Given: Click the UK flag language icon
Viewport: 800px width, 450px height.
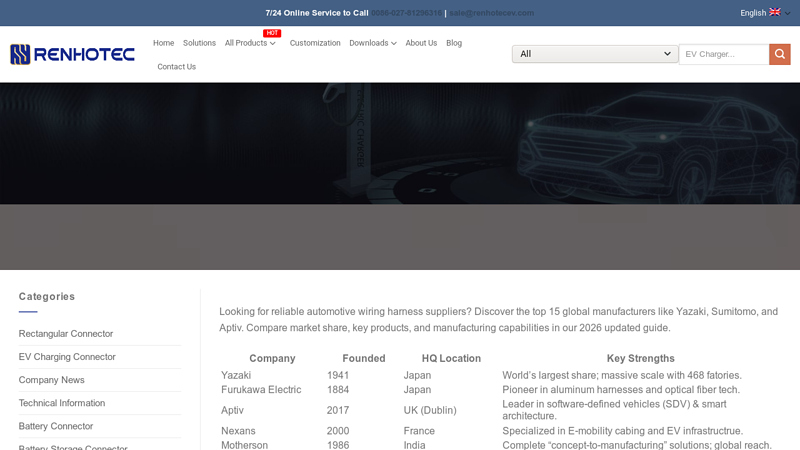Looking at the screenshot, I should [x=774, y=12].
